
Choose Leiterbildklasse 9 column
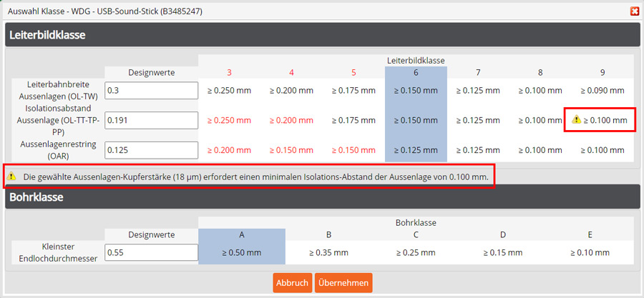(x=602, y=72)
